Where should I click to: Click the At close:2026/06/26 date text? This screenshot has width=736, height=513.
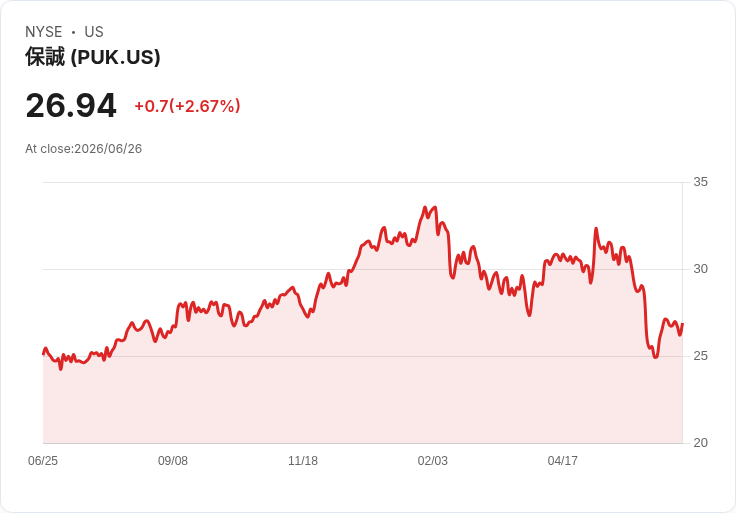click(x=84, y=149)
